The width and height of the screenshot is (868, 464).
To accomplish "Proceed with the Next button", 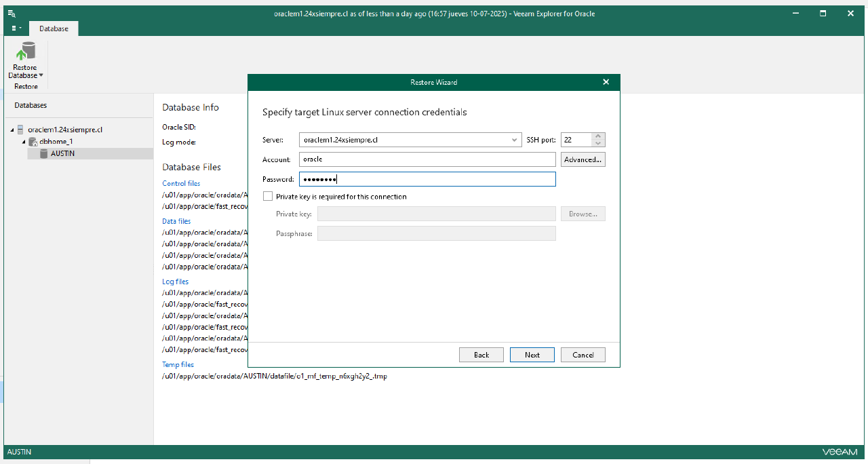I will pyautogui.click(x=532, y=355).
